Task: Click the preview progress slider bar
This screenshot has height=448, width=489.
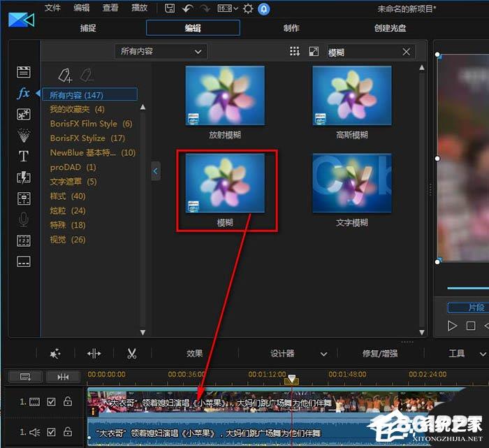Action: pos(468,288)
